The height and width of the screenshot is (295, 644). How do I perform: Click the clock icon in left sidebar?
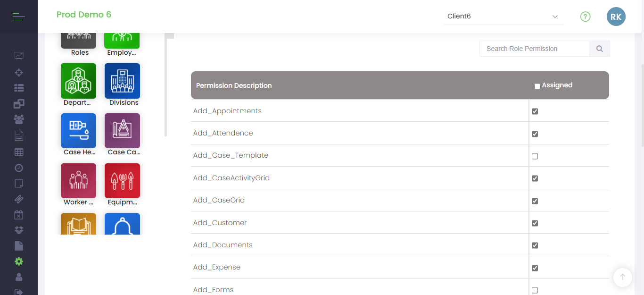19,168
